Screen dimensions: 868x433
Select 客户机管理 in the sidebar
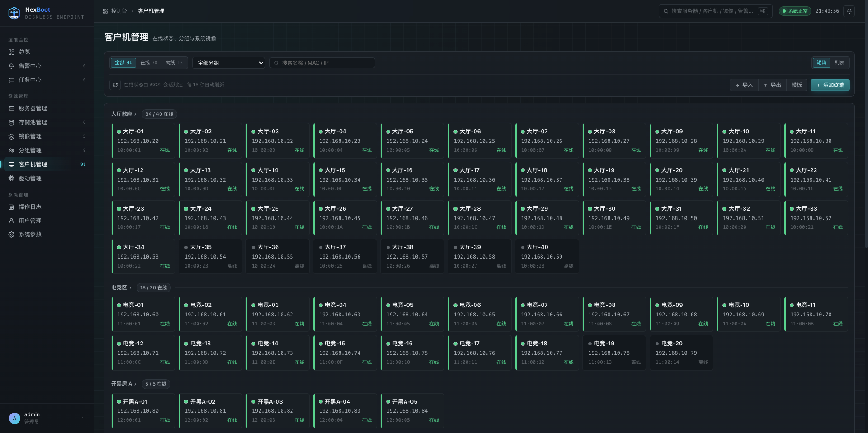47,165
